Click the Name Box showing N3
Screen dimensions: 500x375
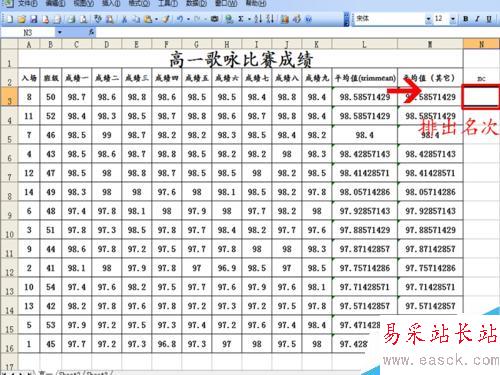tap(28, 32)
